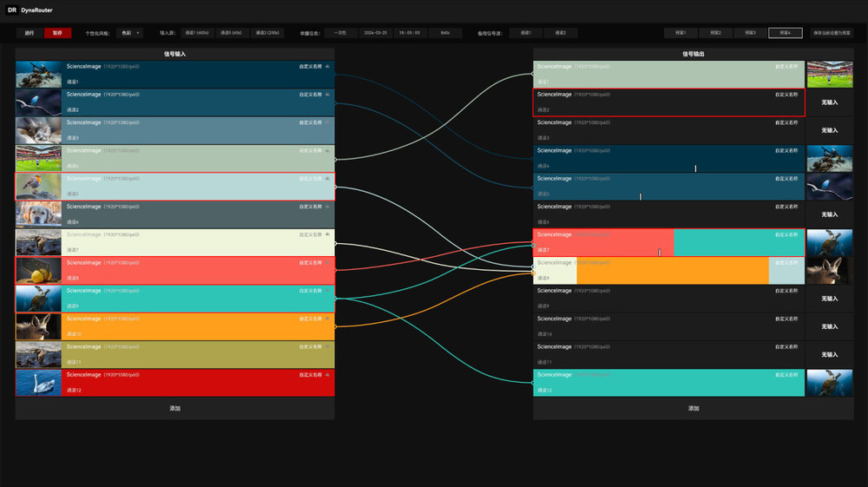The height and width of the screenshot is (487, 868).
Task: Toggle the red 暂停 pause button
Action: coord(57,33)
